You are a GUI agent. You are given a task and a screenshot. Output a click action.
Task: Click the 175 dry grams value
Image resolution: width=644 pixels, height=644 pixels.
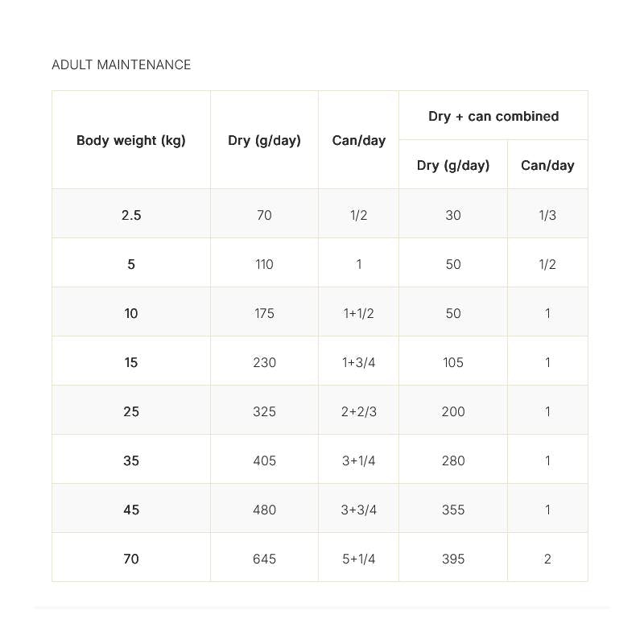[264, 313]
